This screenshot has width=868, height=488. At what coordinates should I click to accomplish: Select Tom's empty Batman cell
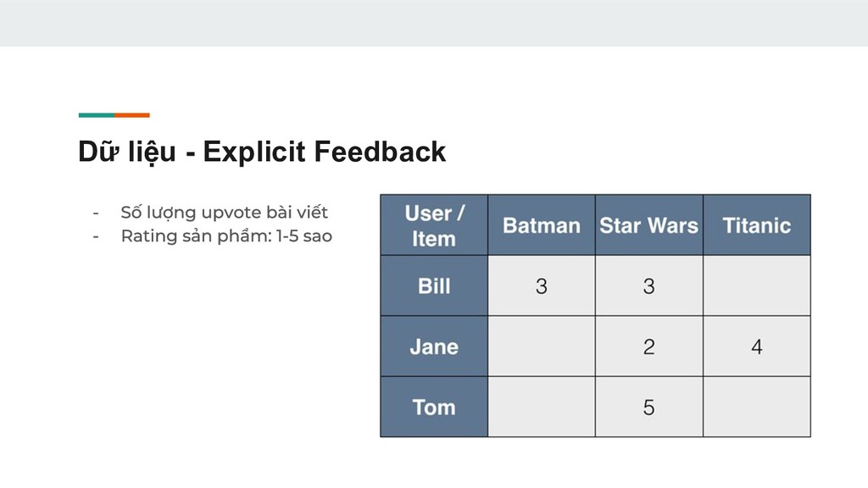pyautogui.click(x=542, y=407)
